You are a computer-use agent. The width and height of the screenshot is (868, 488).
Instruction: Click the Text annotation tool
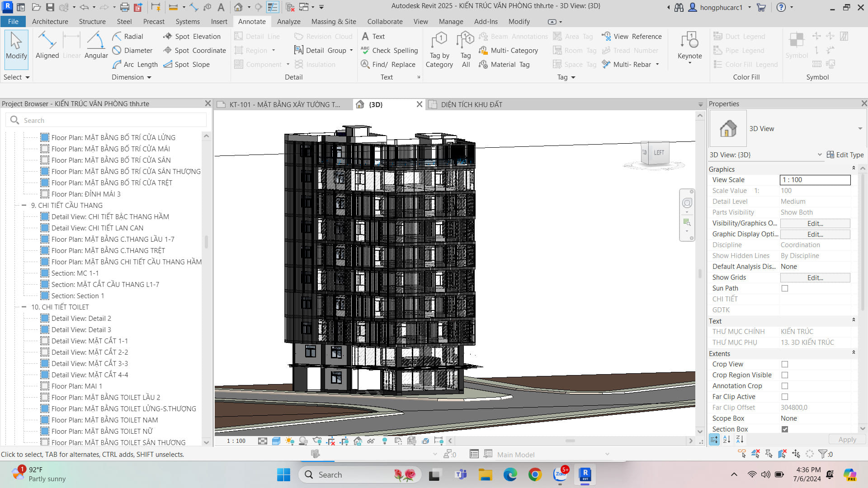(373, 36)
